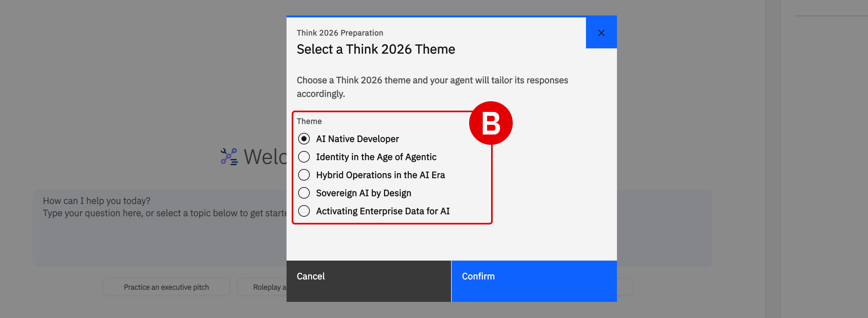Pick the Sovereign AI by Design theme
Screen dimensions: 868x318
(304, 193)
